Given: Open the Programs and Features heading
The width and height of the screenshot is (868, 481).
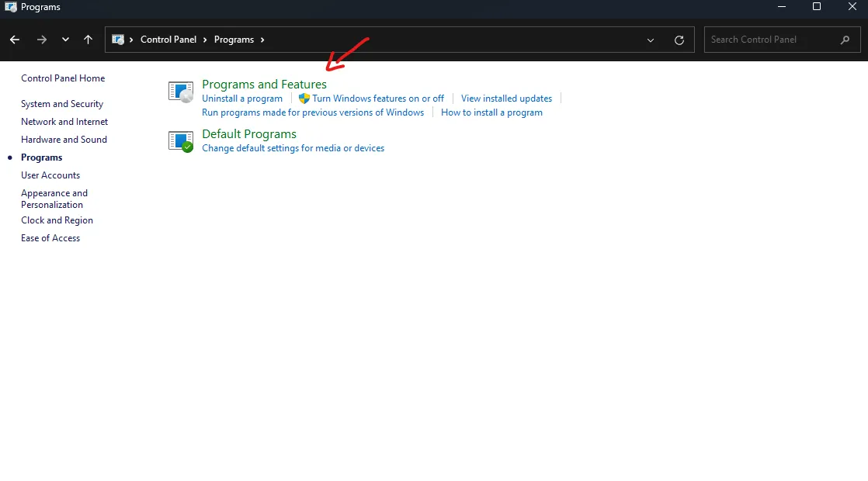Looking at the screenshot, I should point(264,84).
